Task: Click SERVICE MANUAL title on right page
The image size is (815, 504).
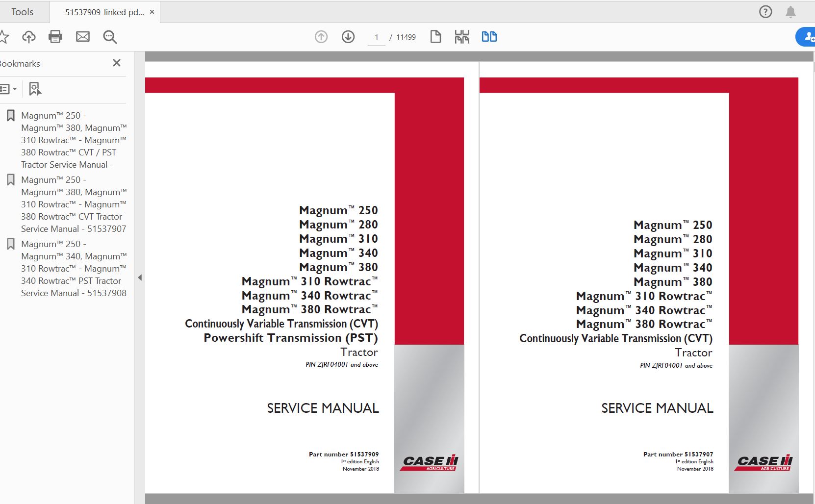Action: (657, 408)
